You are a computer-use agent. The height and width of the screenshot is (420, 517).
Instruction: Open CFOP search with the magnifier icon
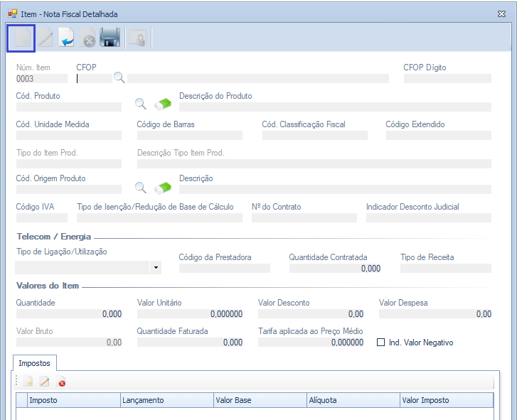[119, 78]
